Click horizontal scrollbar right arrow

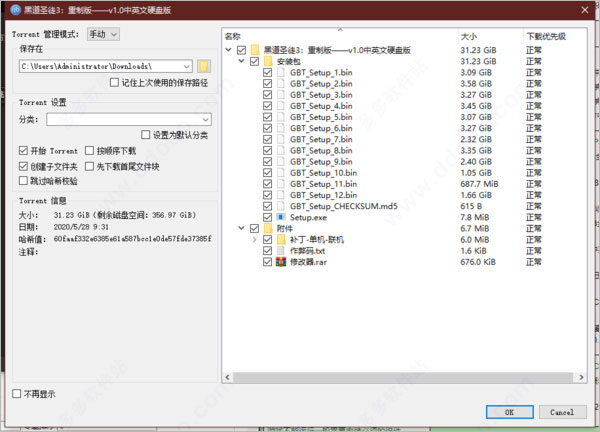coord(581,377)
